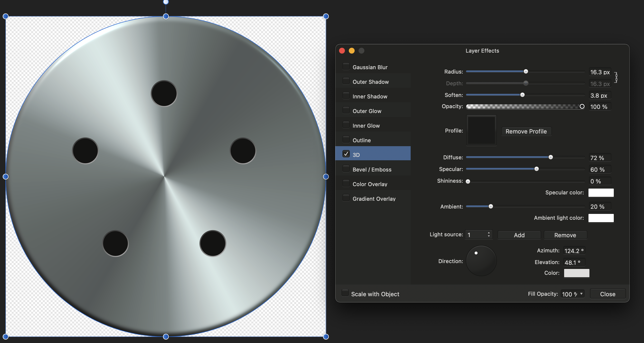Click the Diffuse slider handle
This screenshot has width=644, height=343.
(x=550, y=157)
